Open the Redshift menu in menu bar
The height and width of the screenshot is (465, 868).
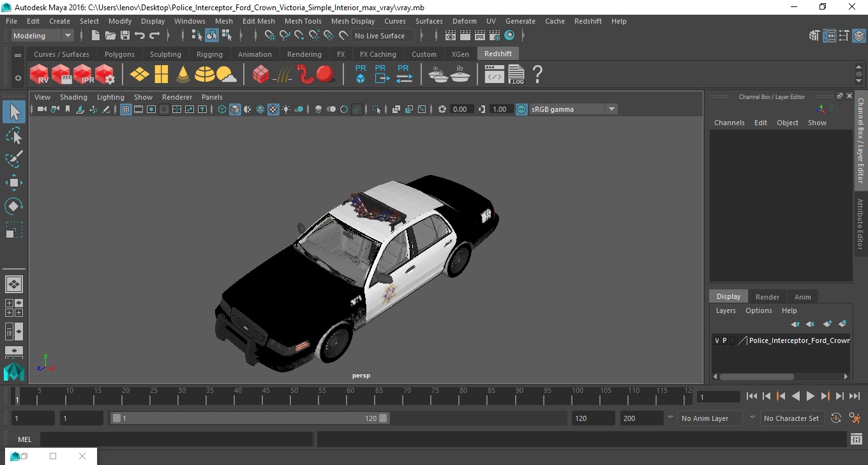[588, 21]
